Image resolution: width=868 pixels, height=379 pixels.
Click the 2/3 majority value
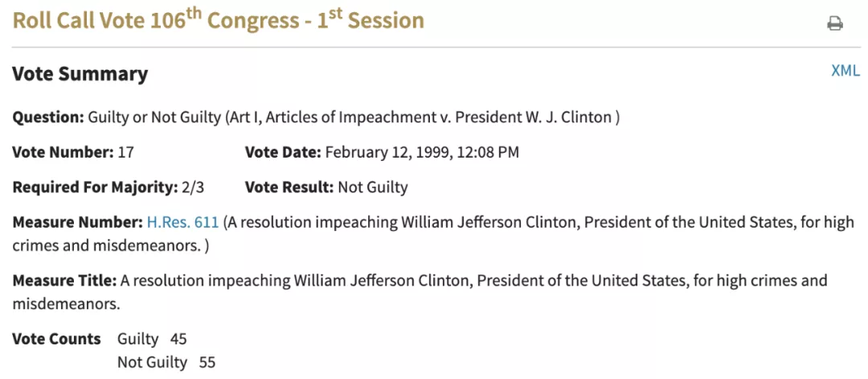tap(193, 187)
